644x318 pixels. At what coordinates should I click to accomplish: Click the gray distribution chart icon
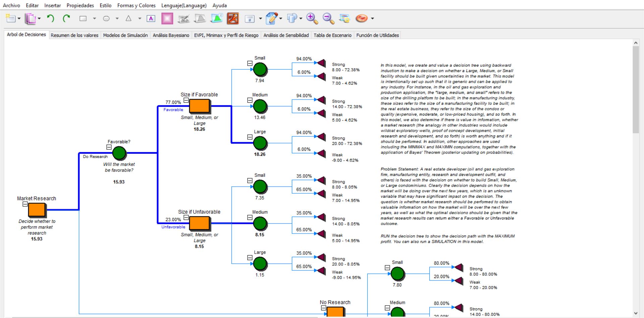click(200, 18)
